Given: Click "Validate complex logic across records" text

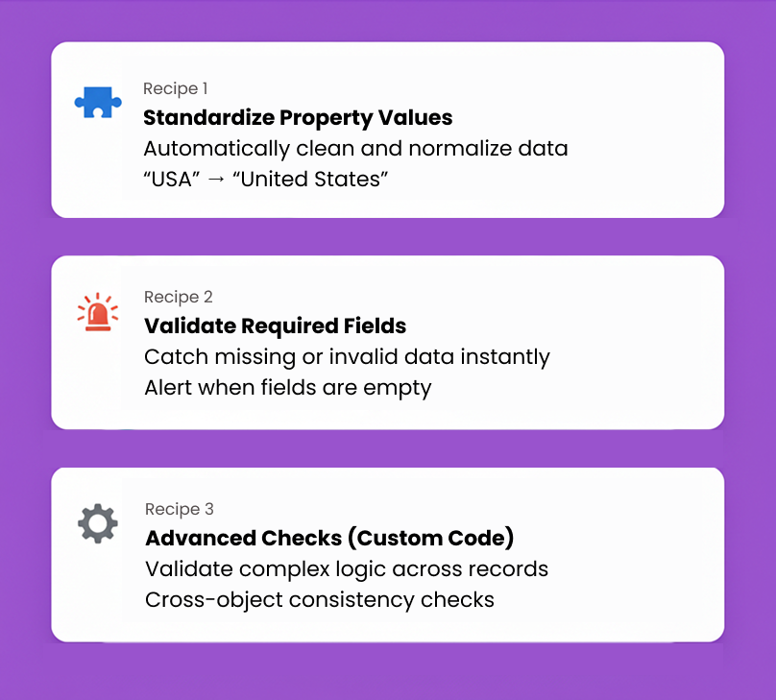Looking at the screenshot, I should [347, 568].
